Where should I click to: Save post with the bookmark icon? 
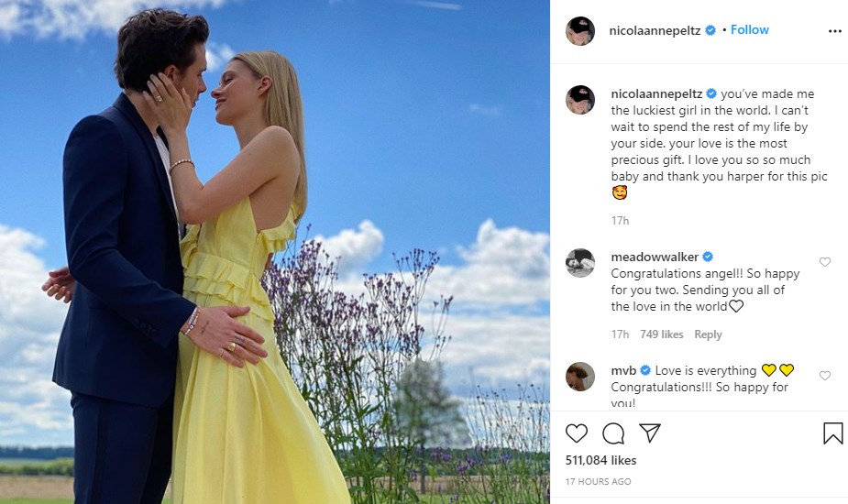point(832,433)
